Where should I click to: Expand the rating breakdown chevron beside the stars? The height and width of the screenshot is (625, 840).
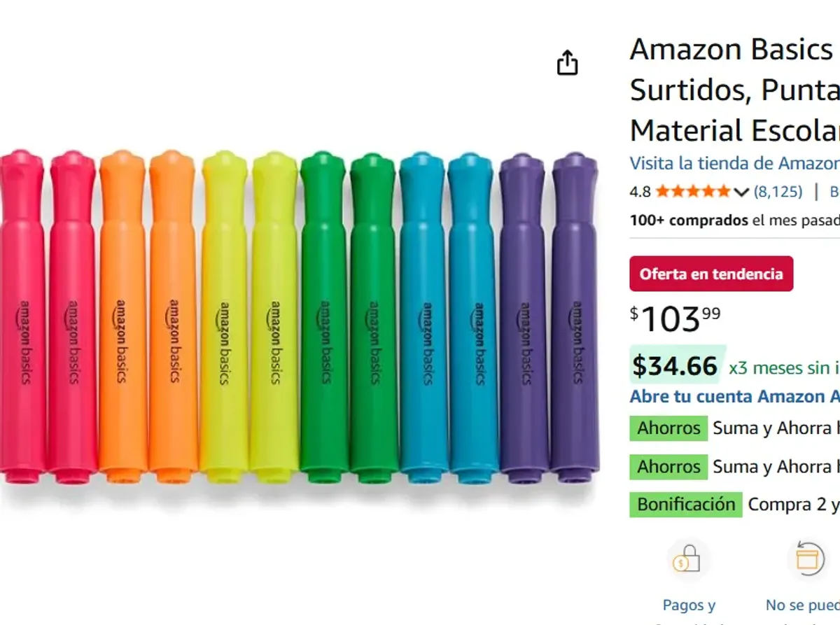tap(742, 192)
